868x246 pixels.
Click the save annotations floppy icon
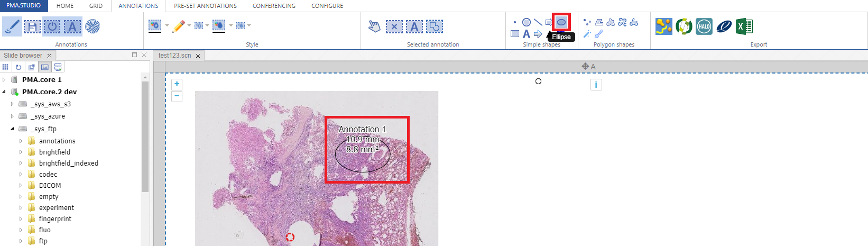[32, 26]
